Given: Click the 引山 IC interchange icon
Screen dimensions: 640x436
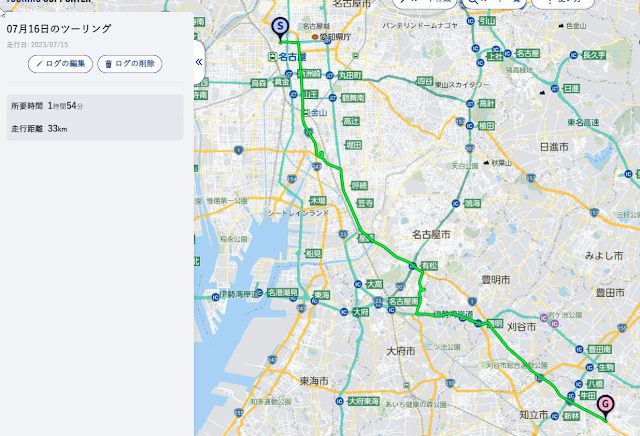Looking at the screenshot, I should click(471, 20).
